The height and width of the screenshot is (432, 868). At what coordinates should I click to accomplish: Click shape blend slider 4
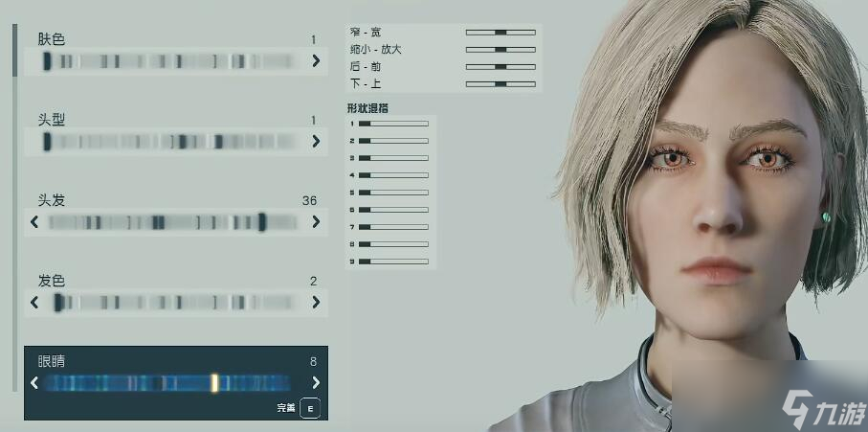[x=393, y=175]
